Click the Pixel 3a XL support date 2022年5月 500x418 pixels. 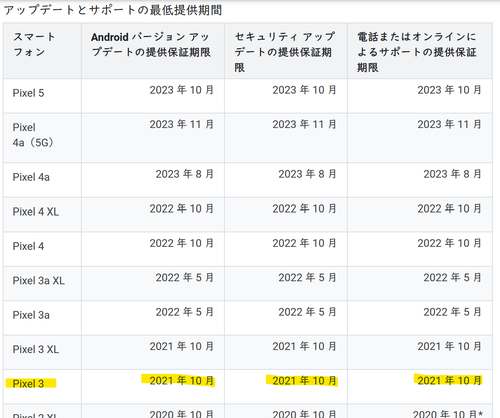pos(452,278)
